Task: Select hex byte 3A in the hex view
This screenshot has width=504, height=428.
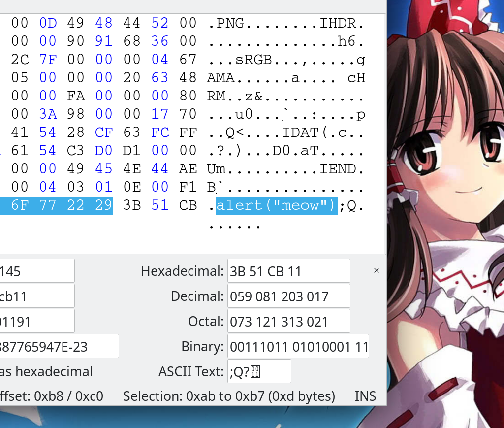Action: pos(48,114)
